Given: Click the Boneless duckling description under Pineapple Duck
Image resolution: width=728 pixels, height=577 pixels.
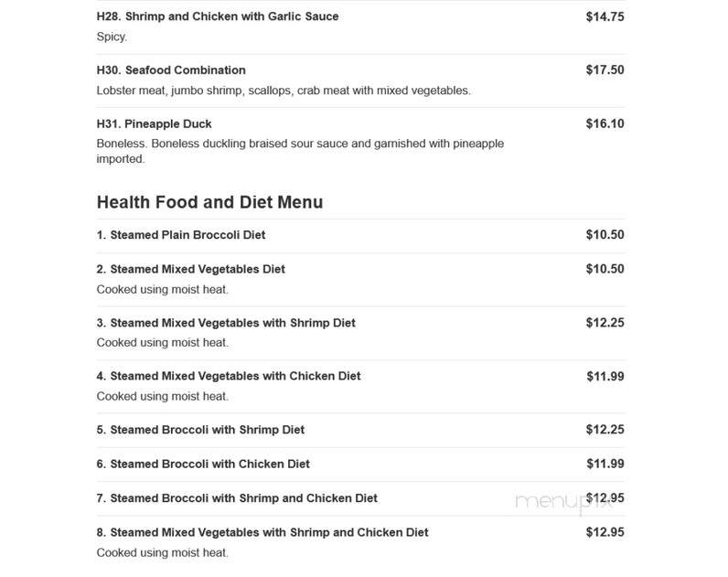Looking at the screenshot, I should point(300,151).
